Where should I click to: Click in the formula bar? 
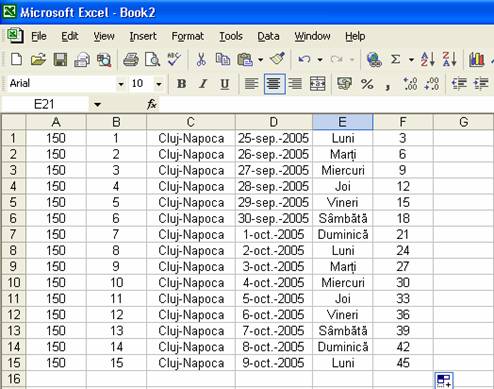tap(326, 105)
